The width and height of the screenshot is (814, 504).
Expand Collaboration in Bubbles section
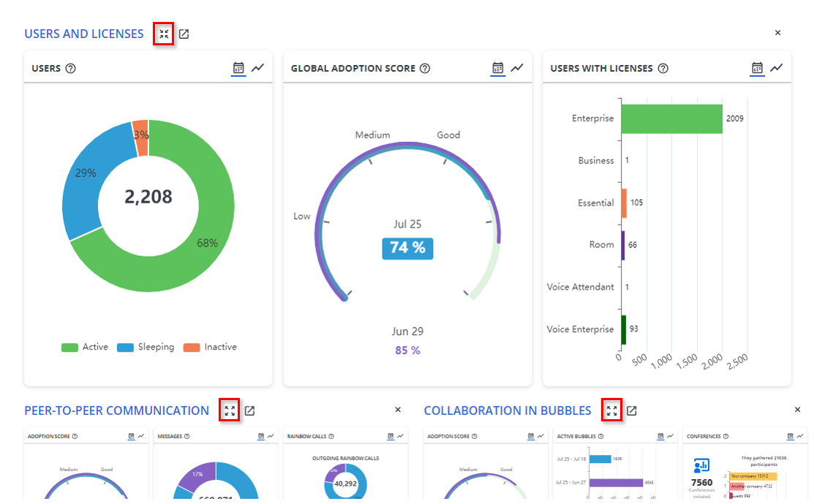coord(611,410)
